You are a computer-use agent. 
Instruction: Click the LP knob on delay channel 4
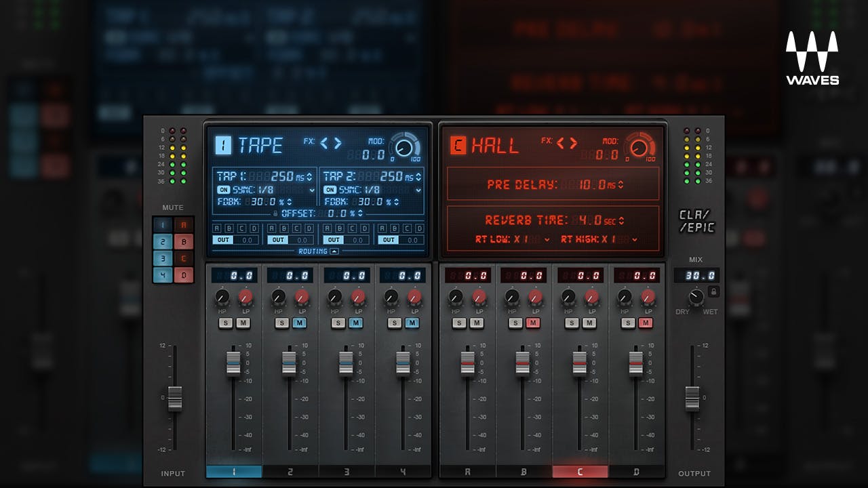coord(414,296)
